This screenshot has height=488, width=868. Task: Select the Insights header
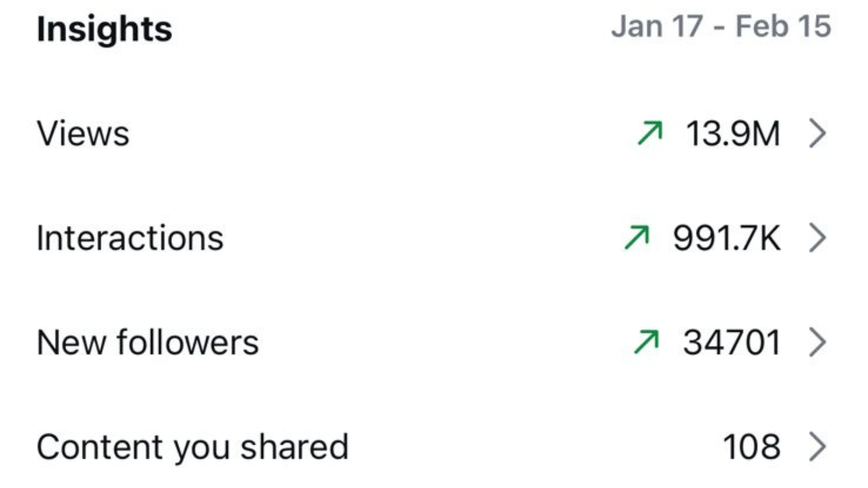[x=104, y=28]
